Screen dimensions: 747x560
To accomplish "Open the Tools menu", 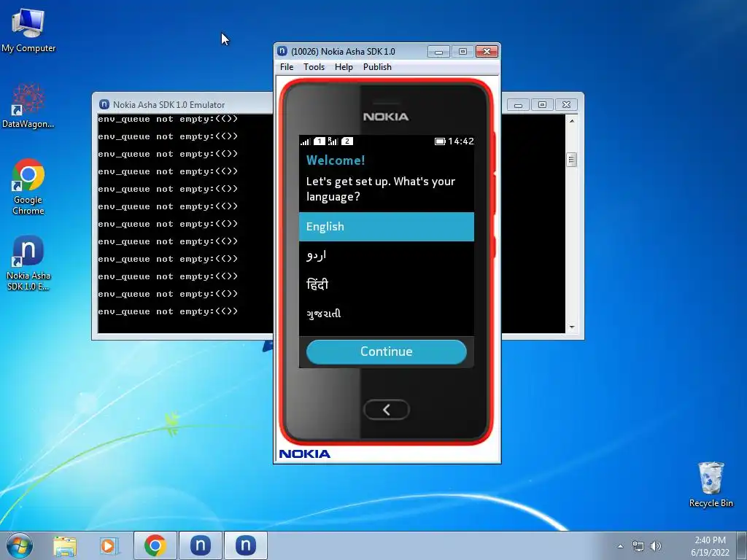I will point(314,67).
